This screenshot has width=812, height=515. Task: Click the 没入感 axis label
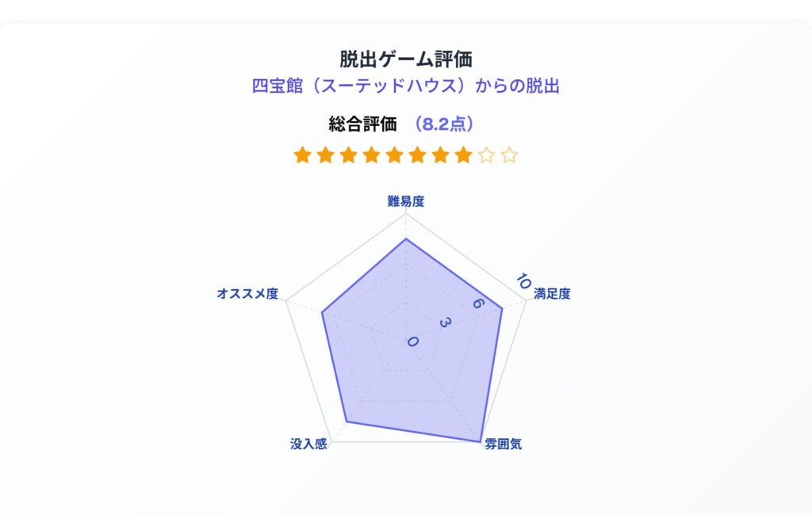[x=308, y=444]
